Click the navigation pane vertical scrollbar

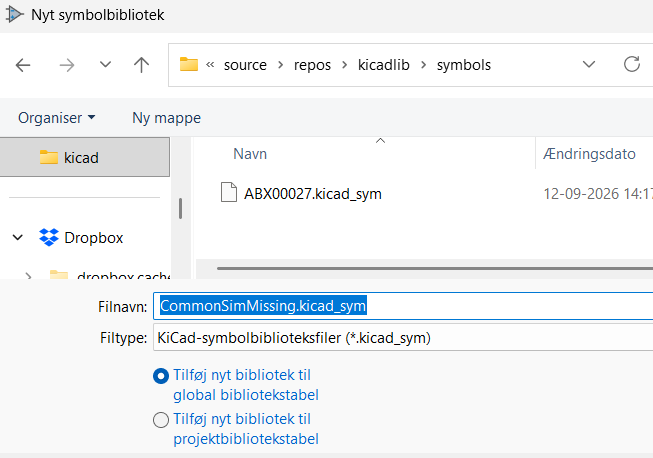tap(180, 208)
